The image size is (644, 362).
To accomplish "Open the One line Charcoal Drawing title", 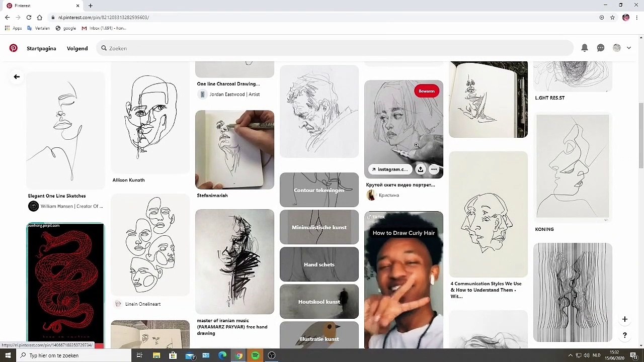I will (x=228, y=84).
